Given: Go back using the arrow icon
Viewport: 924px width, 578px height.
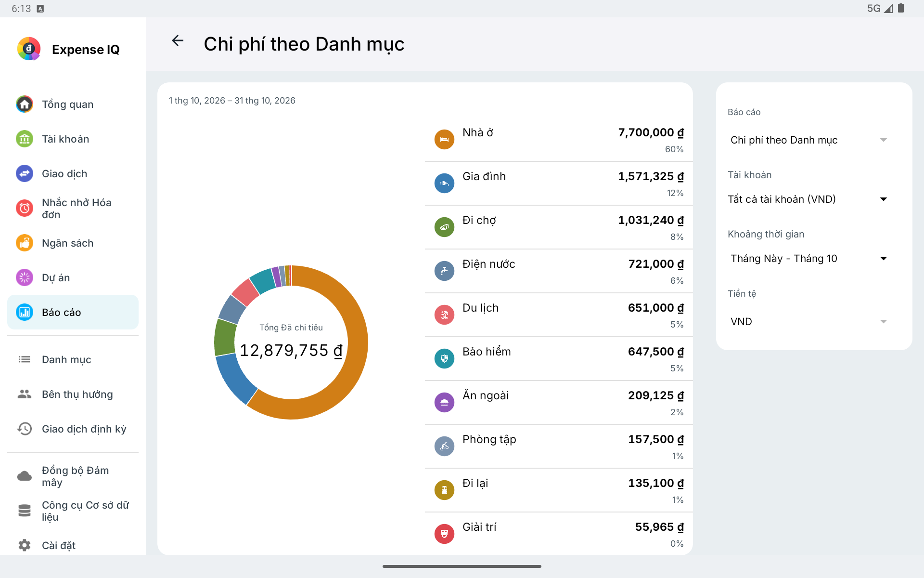Looking at the screenshot, I should 178,41.
